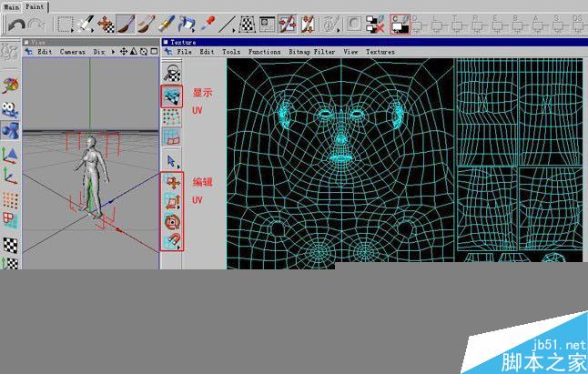Open View menu in Texture window
Viewport: 588px width, 374px height.
pos(350,52)
